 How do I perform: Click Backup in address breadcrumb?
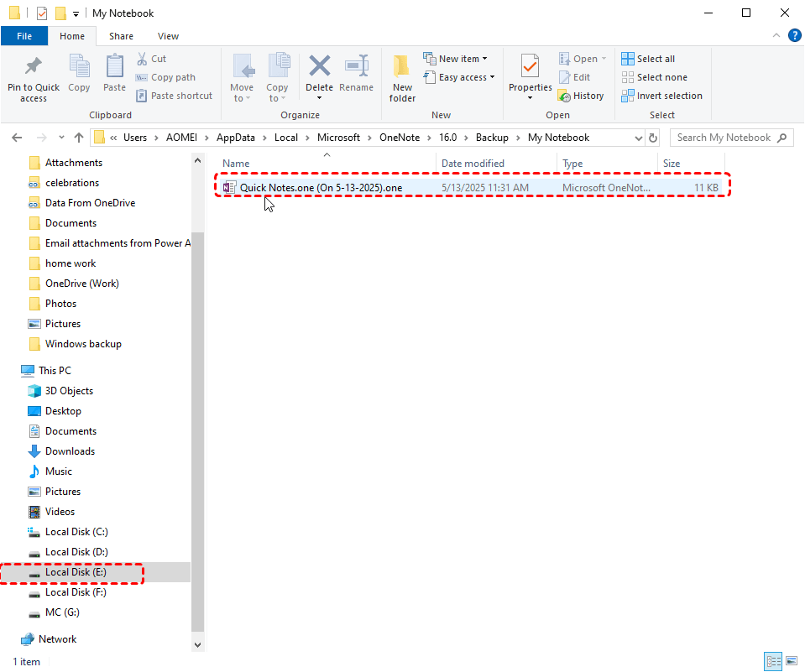[492, 138]
